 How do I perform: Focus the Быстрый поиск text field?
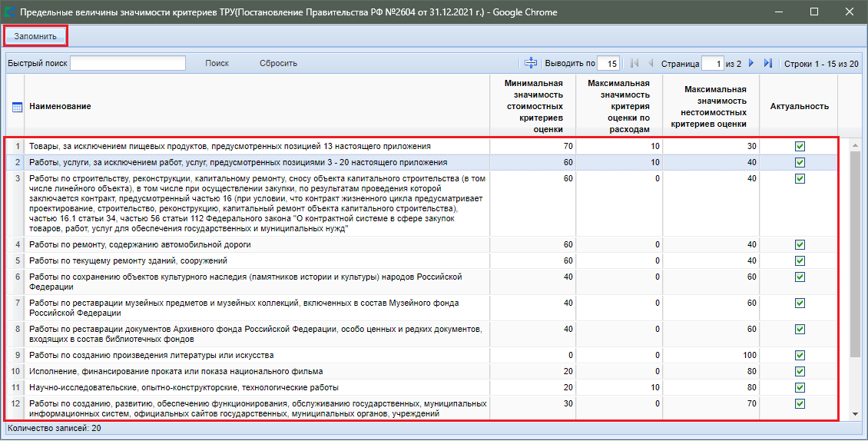tap(128, 63)
